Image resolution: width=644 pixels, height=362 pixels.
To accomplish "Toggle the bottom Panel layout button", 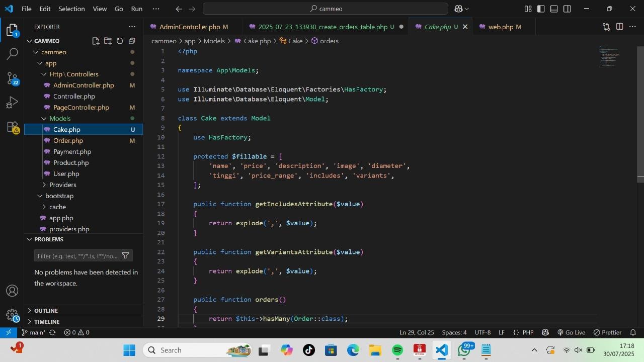I will (x=554, y=9).
